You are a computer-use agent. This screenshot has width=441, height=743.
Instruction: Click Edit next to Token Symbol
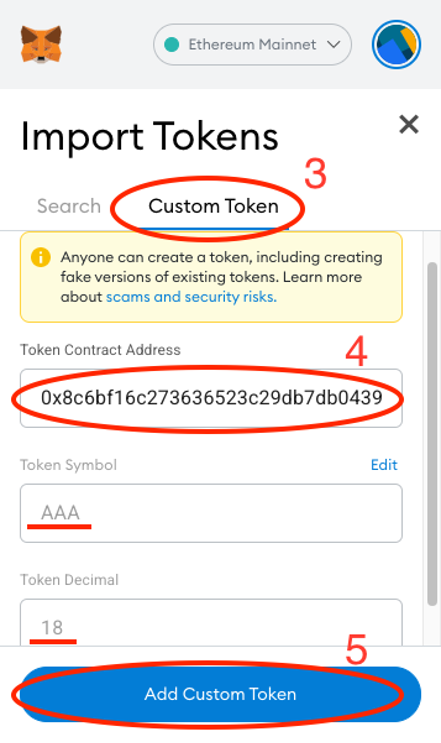384,465
